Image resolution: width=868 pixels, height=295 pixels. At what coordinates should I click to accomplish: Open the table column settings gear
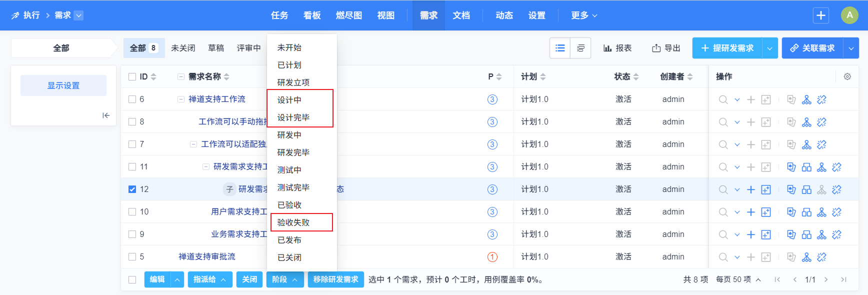[847, 76]
